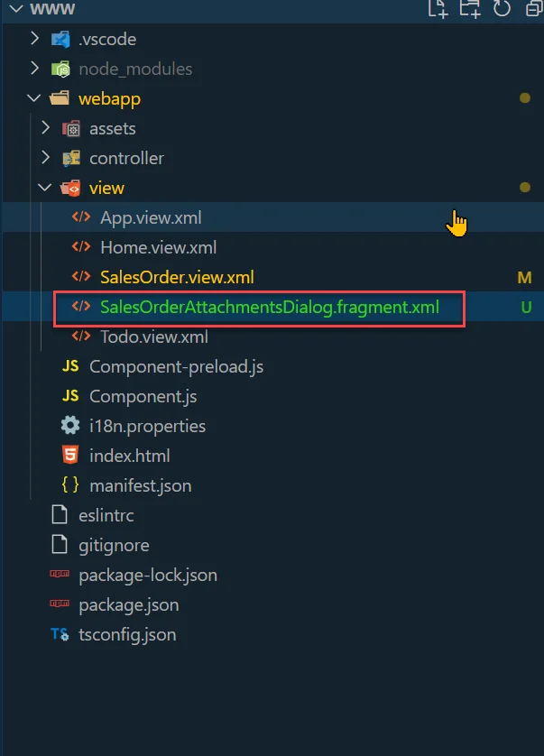Image resolution: width=544 pixels, height=756 pixels.
Task: Open the modified SalesOrder.view.xml file
Action: [x=177, y=277]
